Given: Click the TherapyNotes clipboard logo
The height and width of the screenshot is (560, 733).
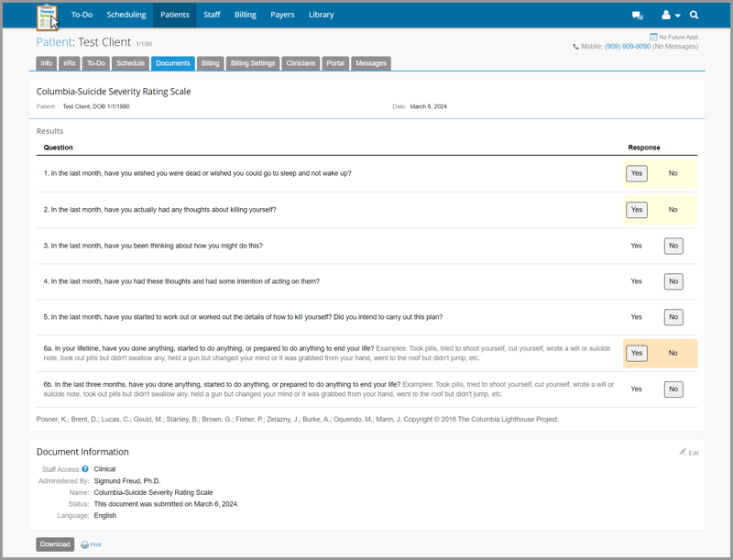Looking at the screenshot, I should [x=48, y=16].
